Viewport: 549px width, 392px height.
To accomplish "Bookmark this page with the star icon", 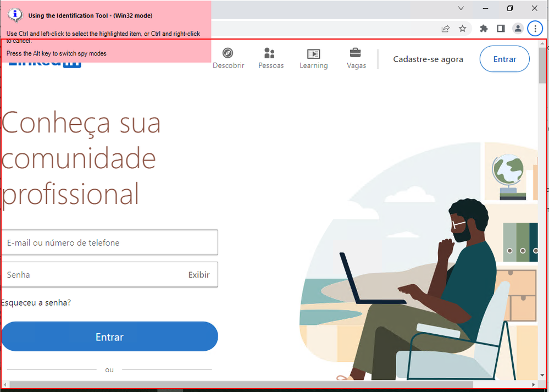I will [x=463, y=29].
